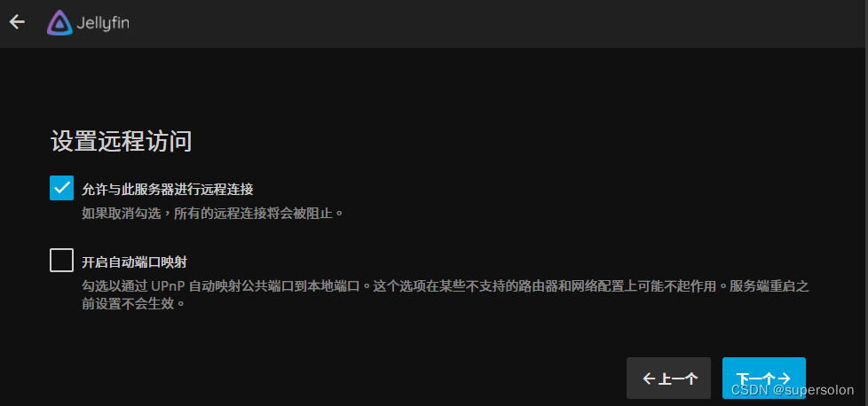The image size is (868, 406).
Task: Uncheck 允许与此服务器进行远程连接 checkbox
Action: coord(61,188)
